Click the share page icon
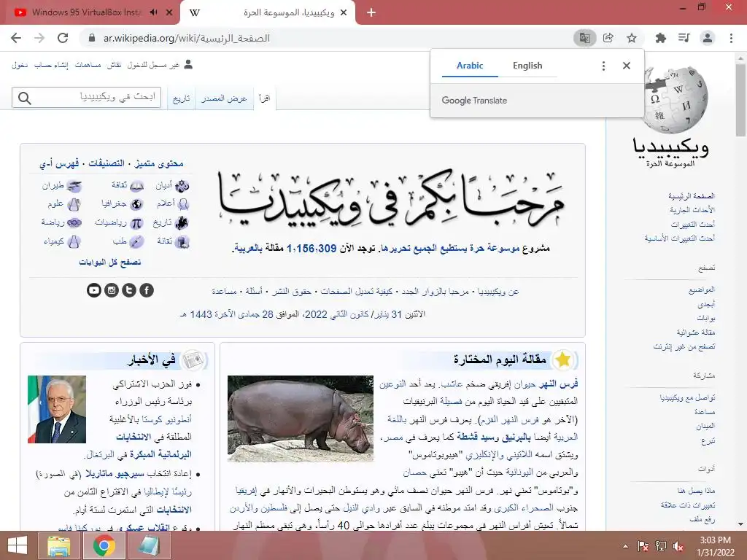 pos(608,38)
